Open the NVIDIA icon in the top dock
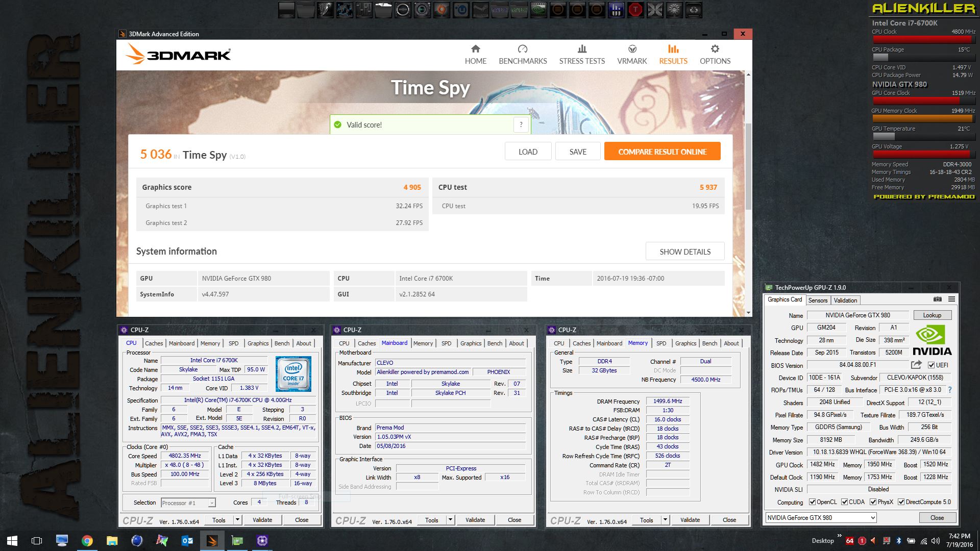980x551 pixels. 538,10
